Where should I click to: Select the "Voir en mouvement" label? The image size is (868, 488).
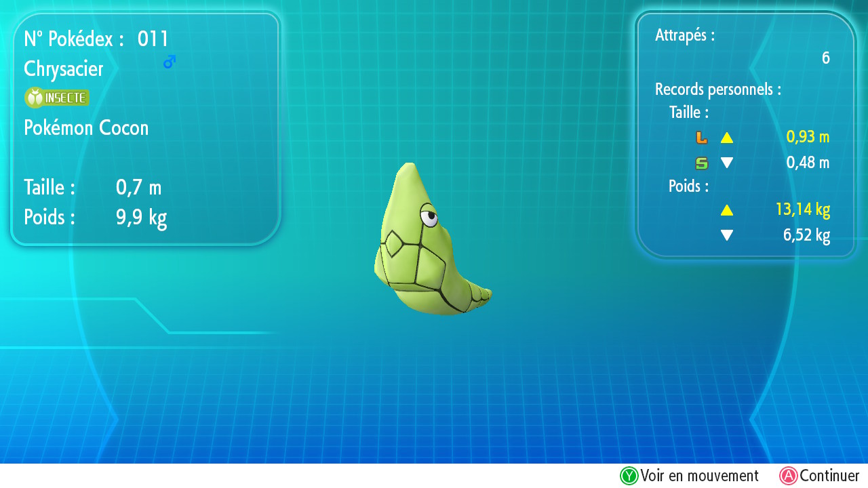699,476
